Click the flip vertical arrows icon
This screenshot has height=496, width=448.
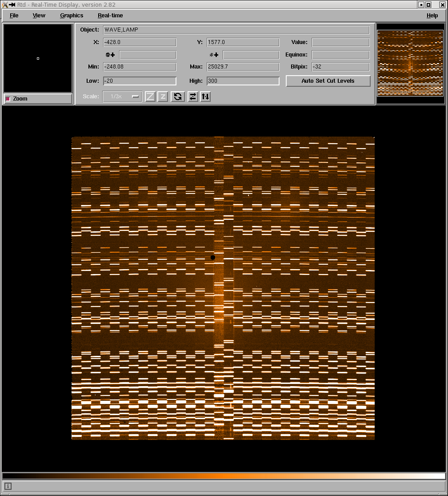[205, 97]
